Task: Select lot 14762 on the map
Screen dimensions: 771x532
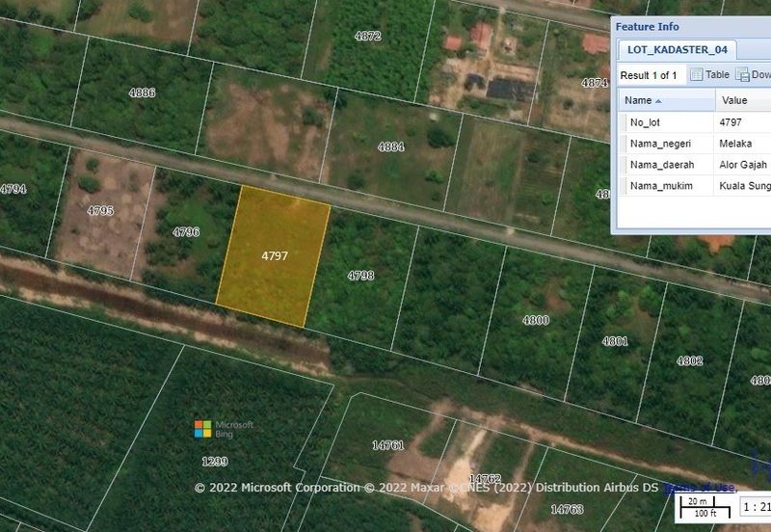Action: click(485, 478)
